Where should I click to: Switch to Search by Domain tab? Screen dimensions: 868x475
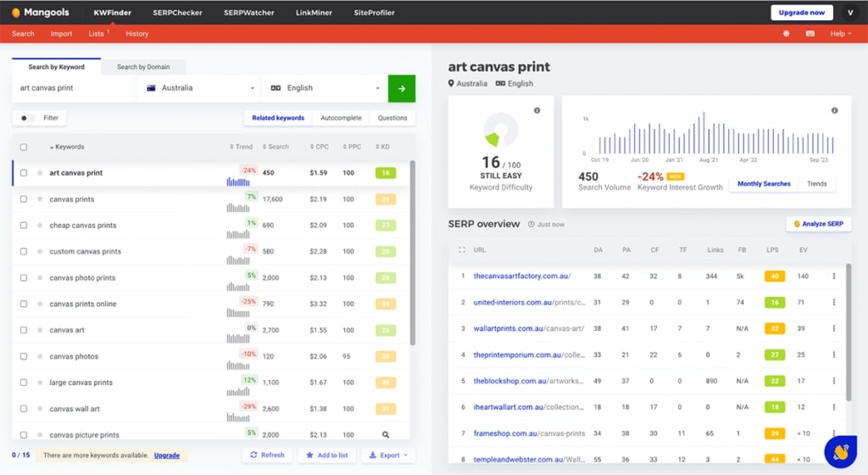[x=142, y=67]
